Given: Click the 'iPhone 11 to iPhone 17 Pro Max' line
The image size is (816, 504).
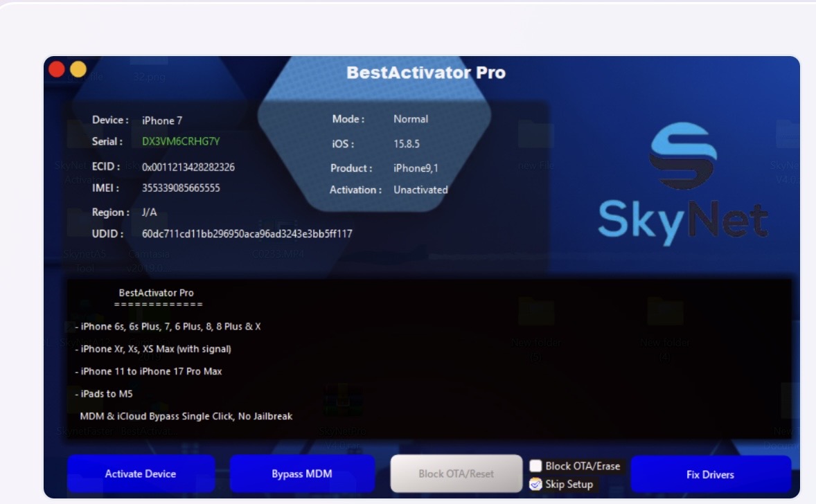Looking at the screenshot, I should [151, 372].
